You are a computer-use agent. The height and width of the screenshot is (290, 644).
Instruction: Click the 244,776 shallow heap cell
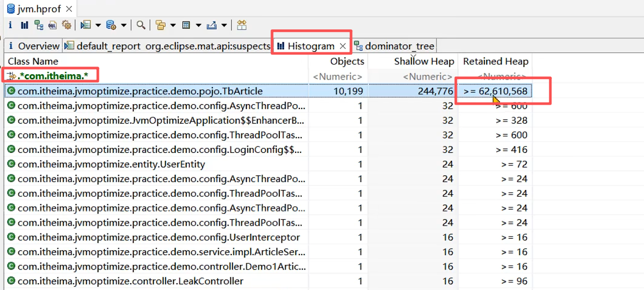(435, 91)
